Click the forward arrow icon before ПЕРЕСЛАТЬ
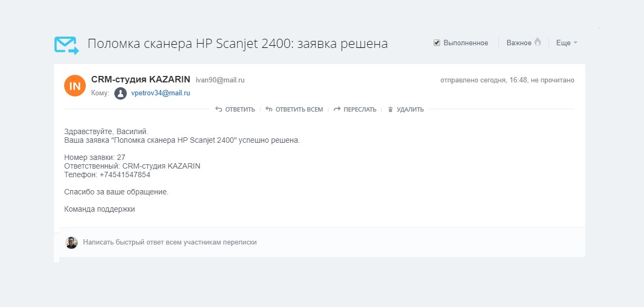The height and width of the screenshot is (307, 644). pos(337,109)
